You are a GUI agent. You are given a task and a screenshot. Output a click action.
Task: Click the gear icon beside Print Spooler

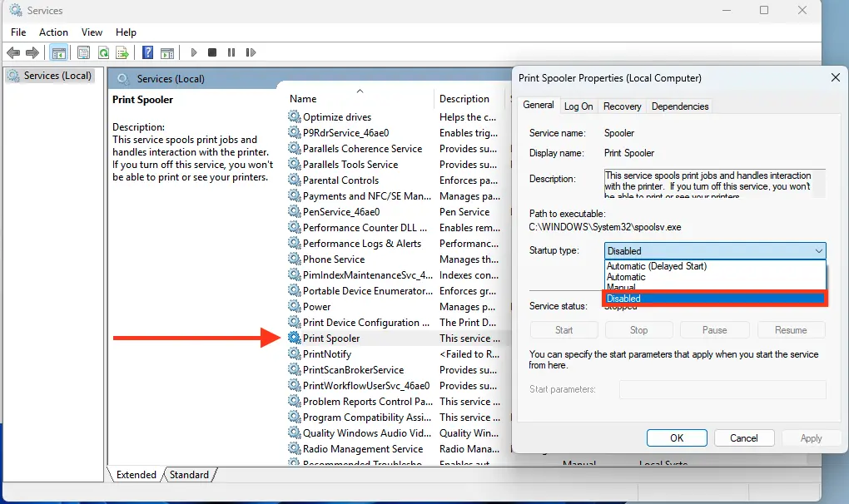tap(294, 338)
